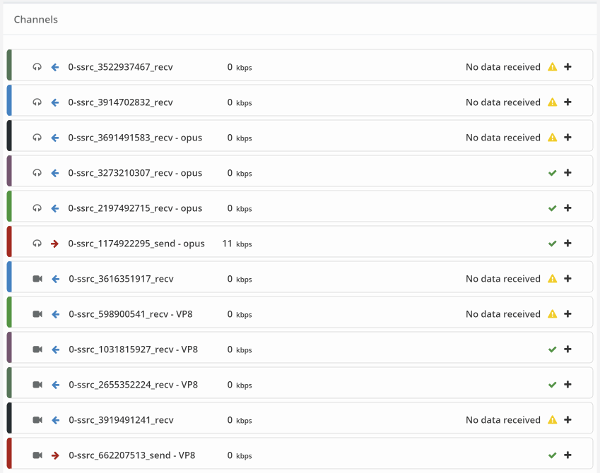Screen dimensions: 600x473
Task: Click camera icon of 0-ssrc_662207513_send channel
Action: [x=38, y=455]
